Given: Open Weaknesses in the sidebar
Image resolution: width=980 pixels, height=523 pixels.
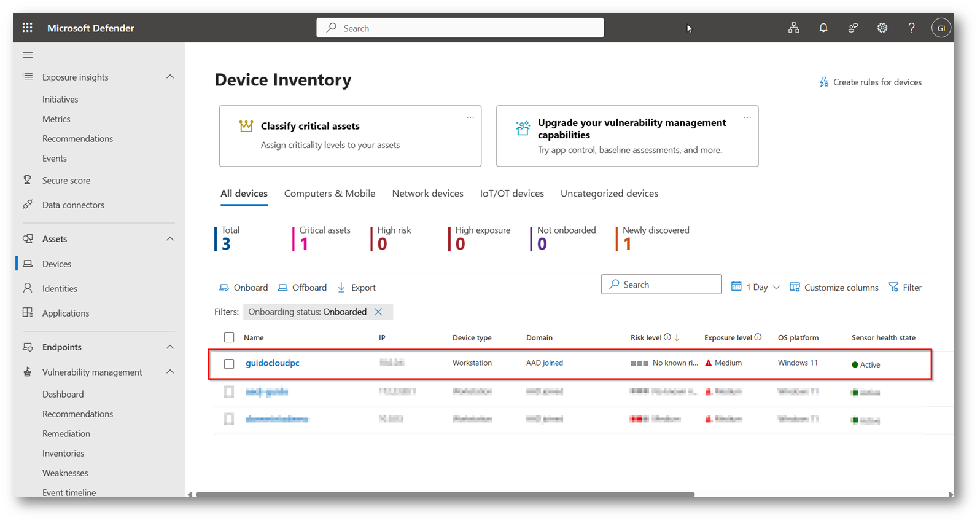Looking at the screenshot, I should [x=65, y=473].
